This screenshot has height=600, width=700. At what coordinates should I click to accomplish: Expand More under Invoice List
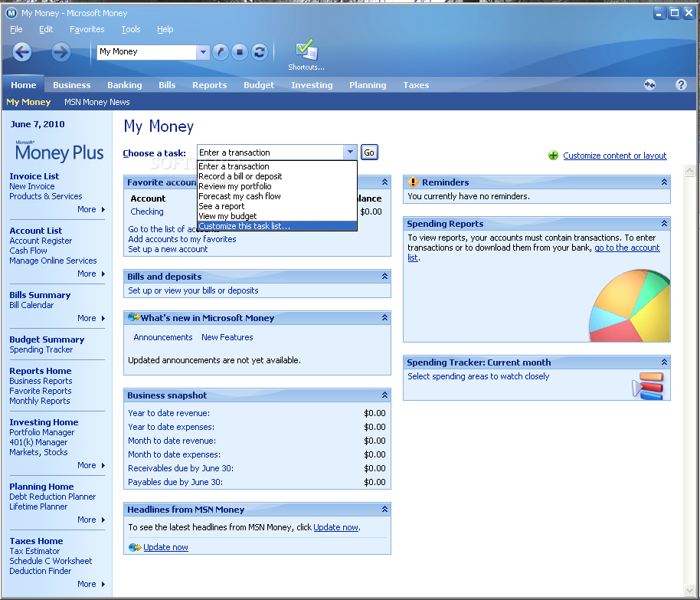point(91,209)
